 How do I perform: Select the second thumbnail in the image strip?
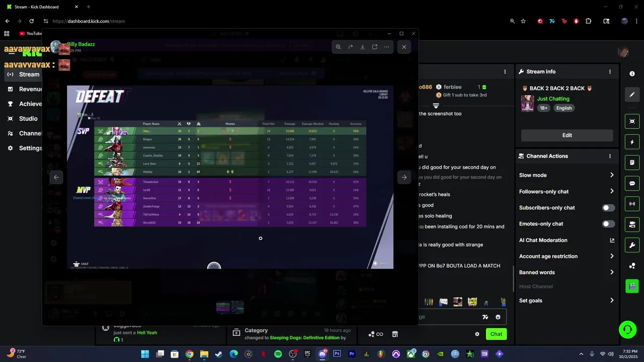(237, 307)
